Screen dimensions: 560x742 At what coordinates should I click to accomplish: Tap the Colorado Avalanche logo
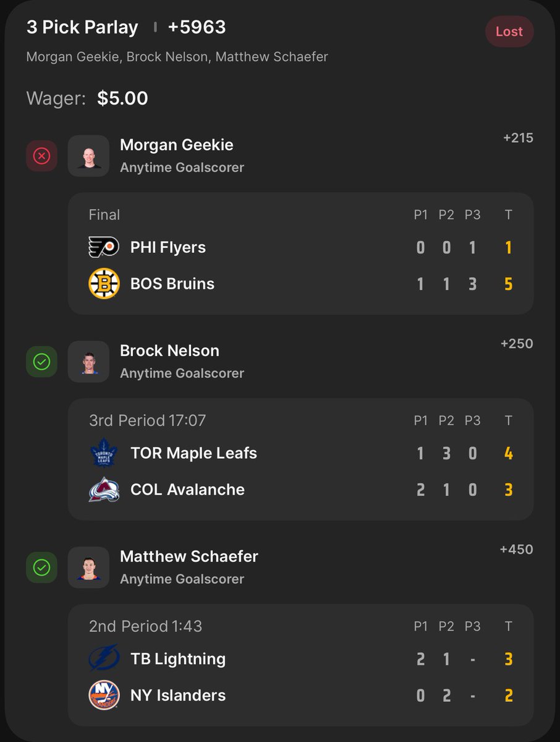104,489
